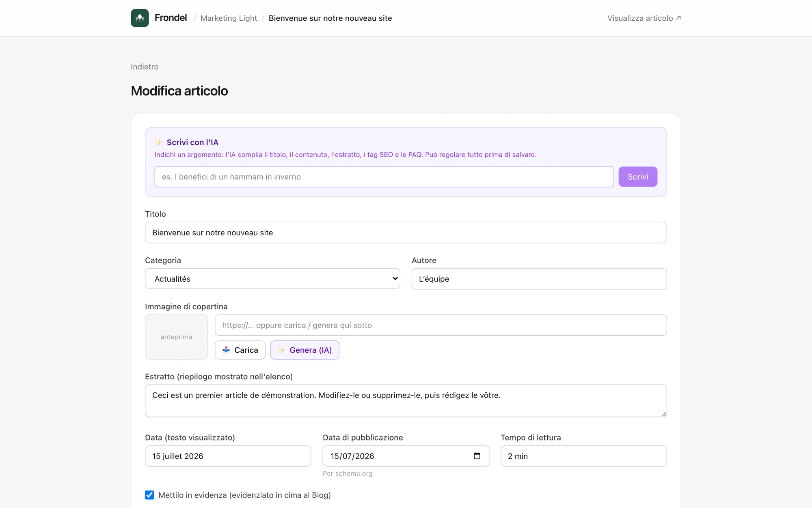Open the Categoria dropdown showing Actualités
This screenshot has height=508, width=812.
pos(272,279)
